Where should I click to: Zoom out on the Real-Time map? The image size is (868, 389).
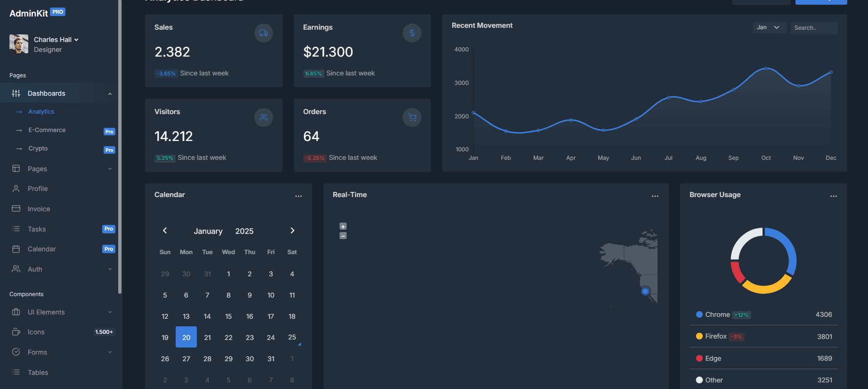pyautogui.click(x=343, y=236)
